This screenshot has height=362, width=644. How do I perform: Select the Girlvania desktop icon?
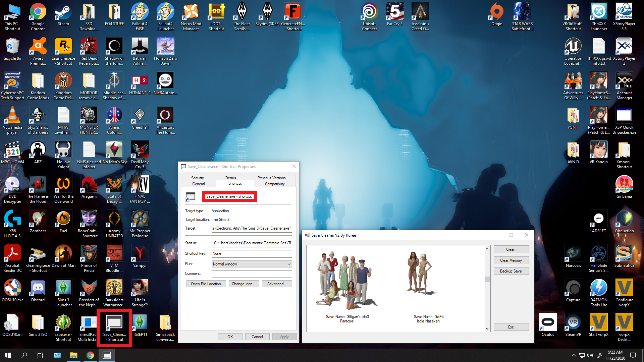(x=624, y=187)
